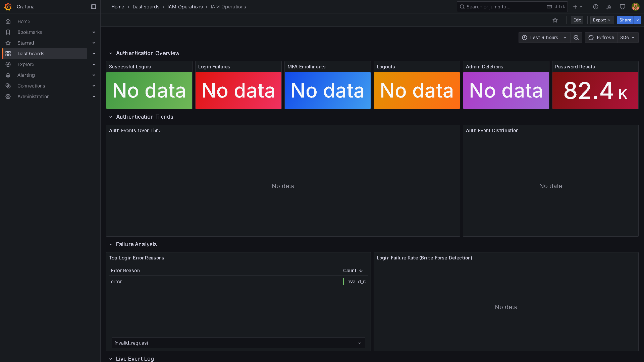Open the Dashboards sidebar entry
644x362 pixels.
(31, 54)
